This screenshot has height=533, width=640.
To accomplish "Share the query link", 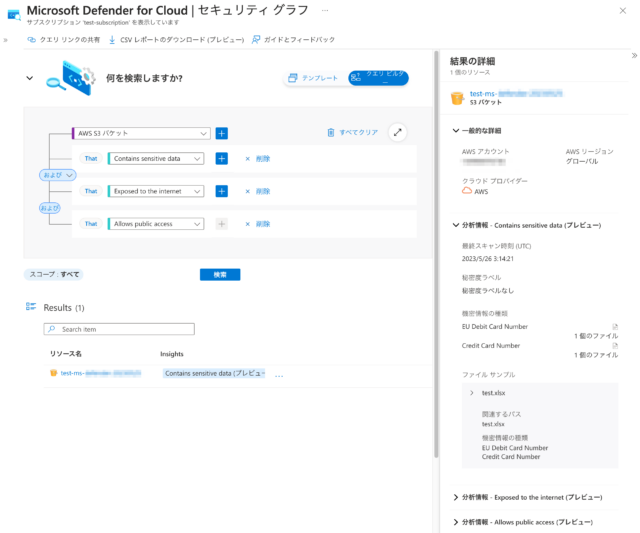I will [64, 40].
